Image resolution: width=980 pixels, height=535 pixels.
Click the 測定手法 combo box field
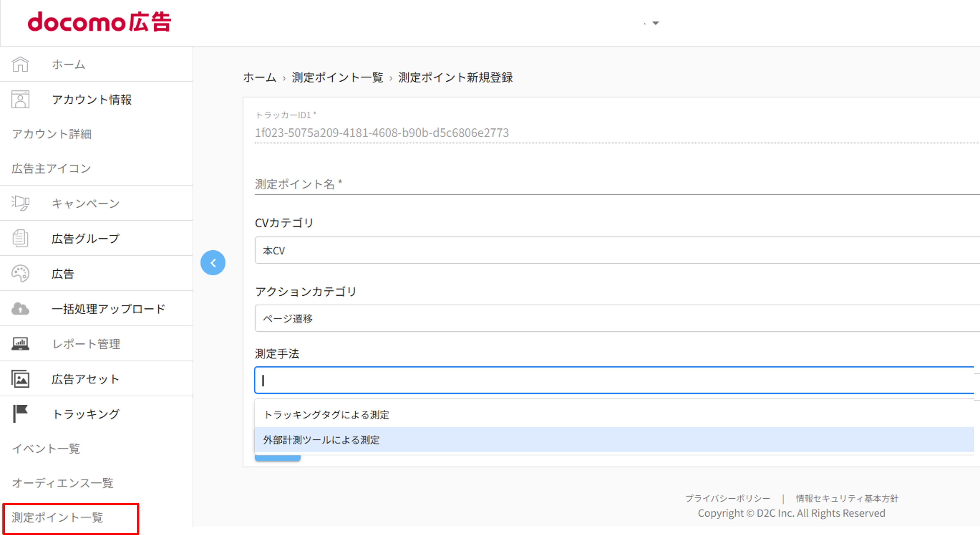point(615,380)
